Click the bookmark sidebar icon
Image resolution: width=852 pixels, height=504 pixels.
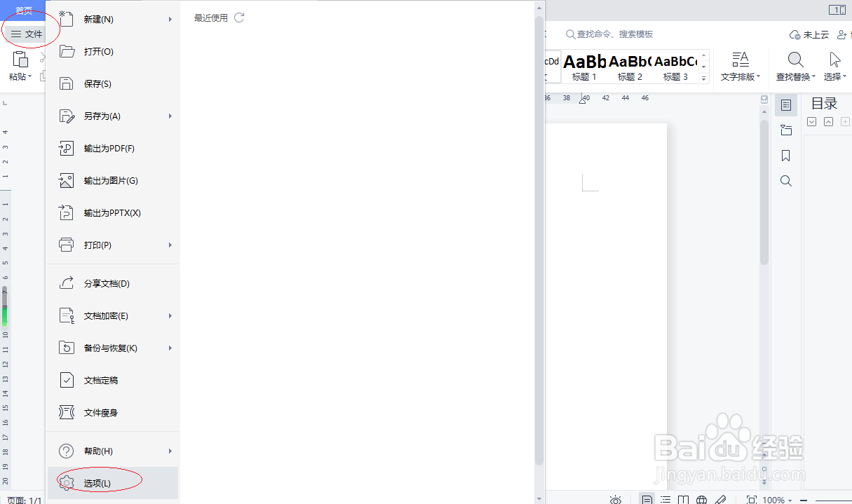click(x=786, y=156)
